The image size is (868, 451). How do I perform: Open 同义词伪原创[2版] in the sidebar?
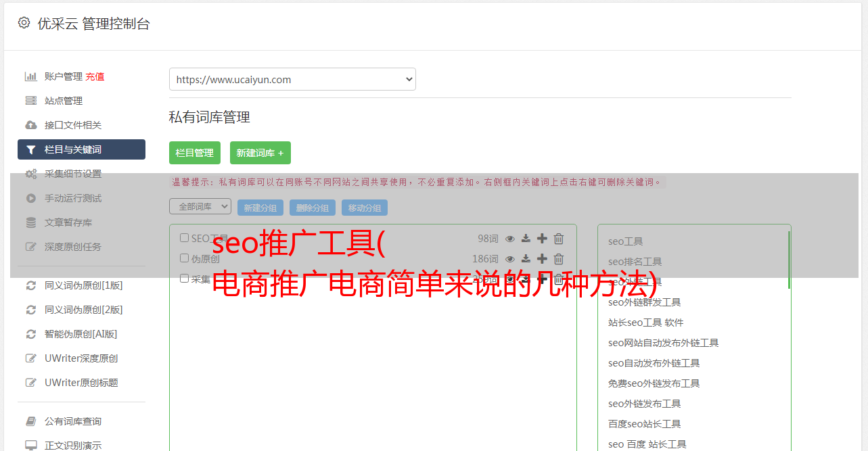(83, 310)
